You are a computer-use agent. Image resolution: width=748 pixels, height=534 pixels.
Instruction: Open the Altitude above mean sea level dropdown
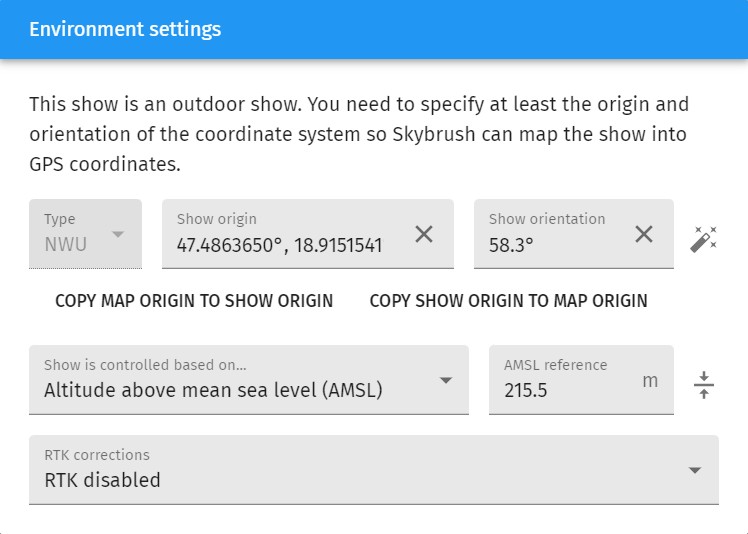[x=446, y=381]
